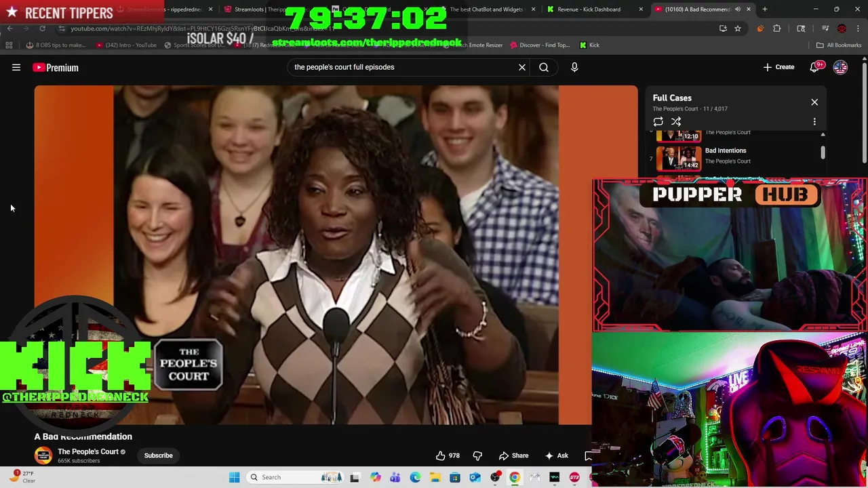Open Microsoft Store taskbar icon
This screenshot has height=488, width=868.
click(455, 477)
